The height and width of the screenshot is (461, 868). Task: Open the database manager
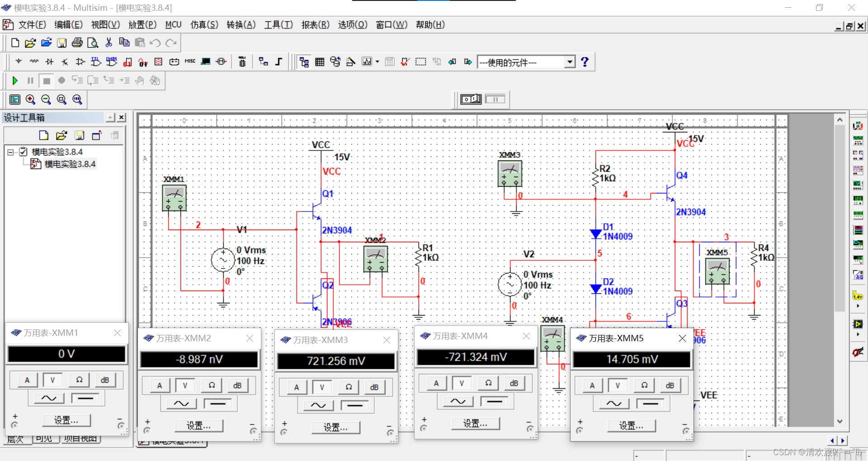tap(335, 62)
